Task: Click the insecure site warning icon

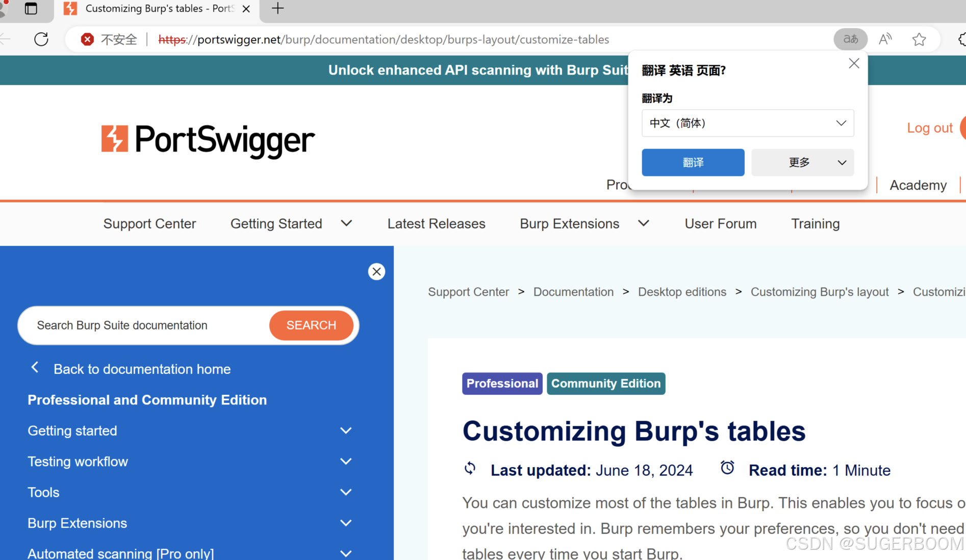Action: pyautogui.click(x=87, y=39)
